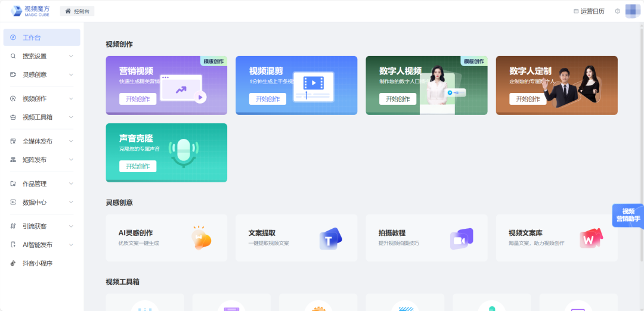Expand the 视频创作 sidebar chevron
This screenshot has width=644, height=311.
pyautogui.click(x=71, y=99)
